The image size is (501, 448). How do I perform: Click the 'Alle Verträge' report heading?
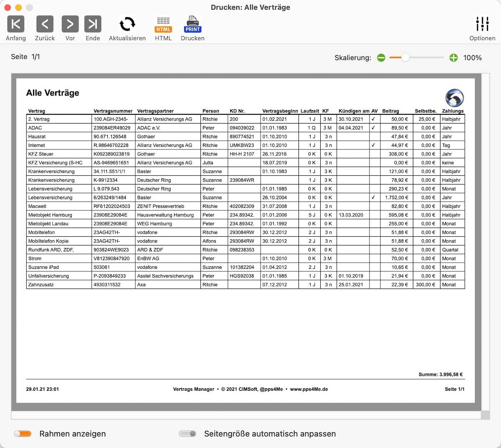53,93
